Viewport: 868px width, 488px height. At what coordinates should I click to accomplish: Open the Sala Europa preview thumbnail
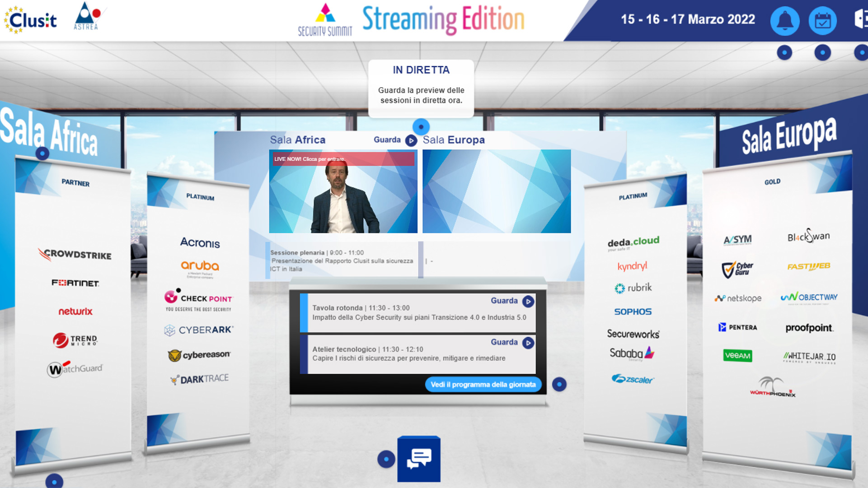pyautogui.click(x=496, y=191)
